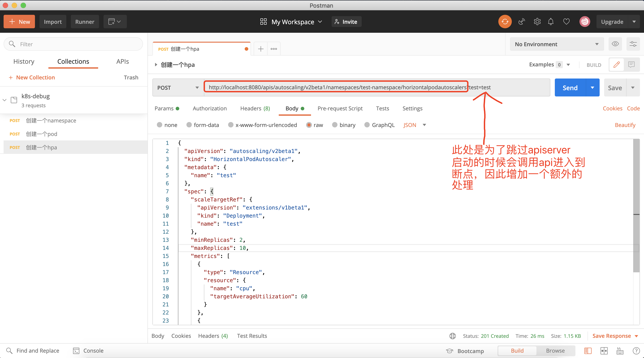This screenshot has height=358, width=644.
Task: Click the environment quick look eye icon
Action: [x=615, y=44]
